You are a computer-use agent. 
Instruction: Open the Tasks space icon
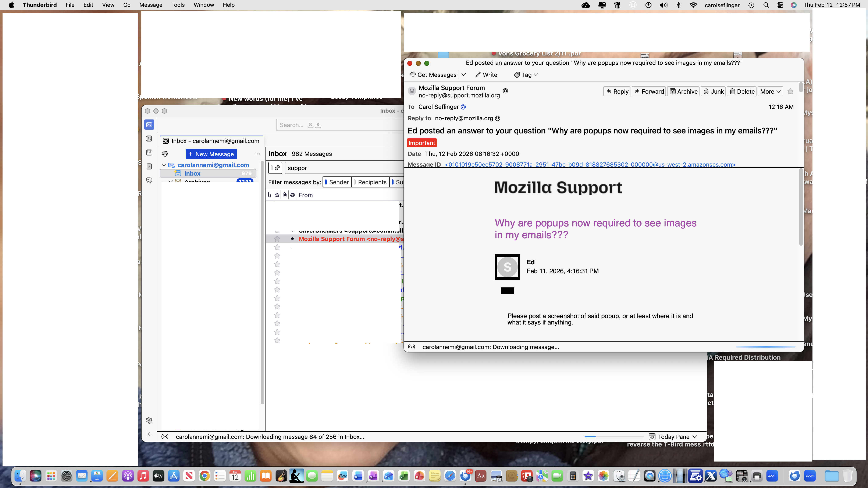click(149, 166)
